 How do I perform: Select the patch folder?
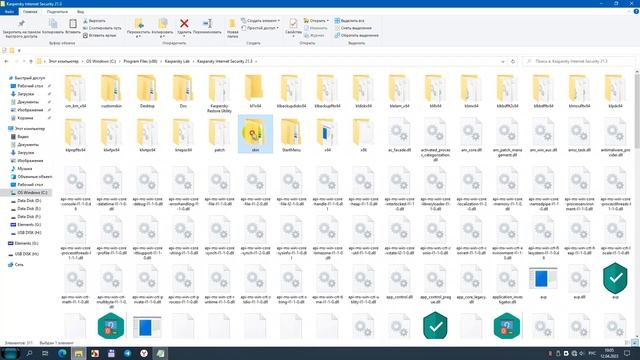point(219,135)
